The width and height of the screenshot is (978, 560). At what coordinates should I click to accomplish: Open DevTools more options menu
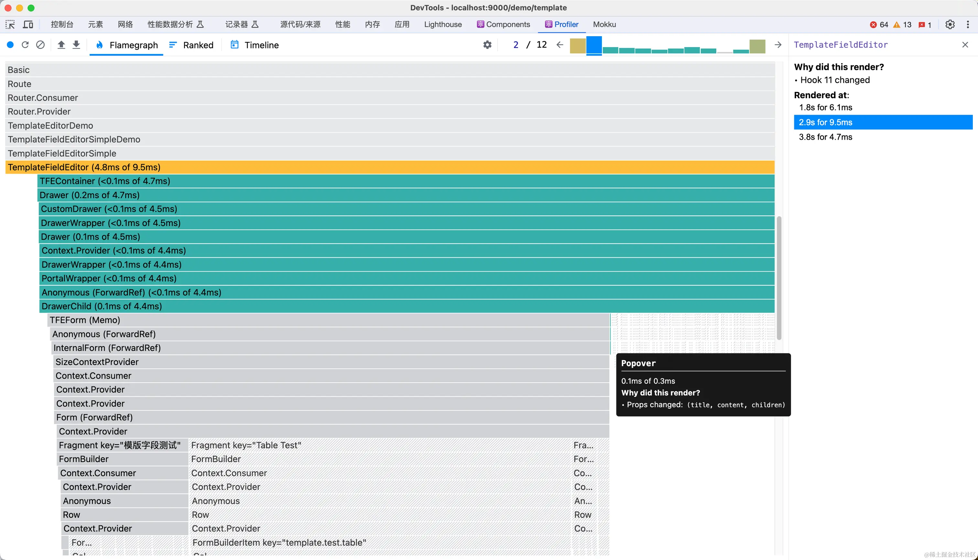[968, 25]
